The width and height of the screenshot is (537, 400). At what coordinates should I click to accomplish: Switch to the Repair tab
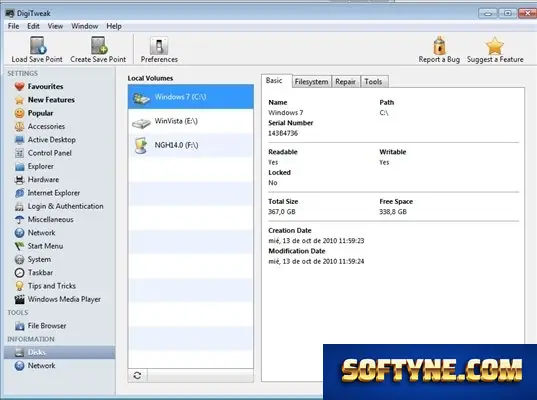point(345,82)
